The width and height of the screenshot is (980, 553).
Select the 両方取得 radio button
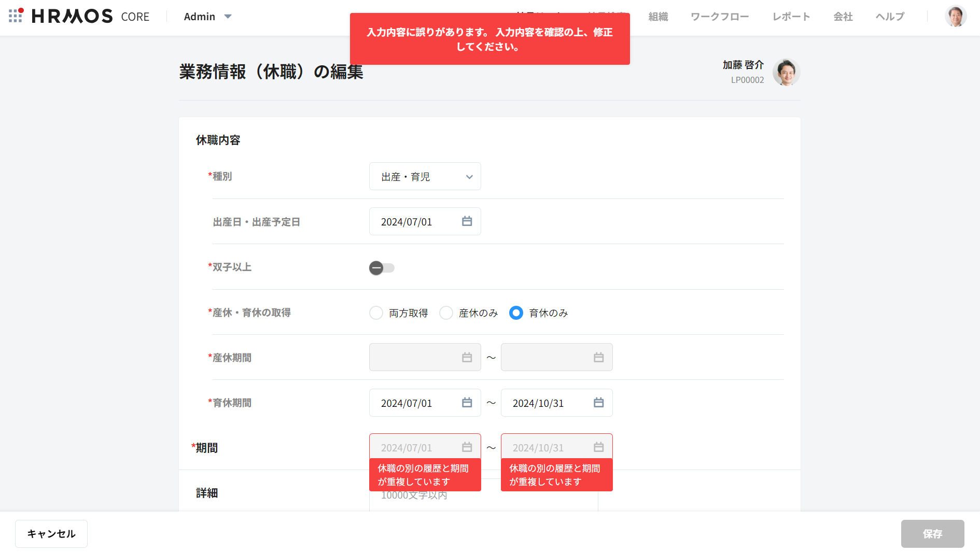coord(376,313)
